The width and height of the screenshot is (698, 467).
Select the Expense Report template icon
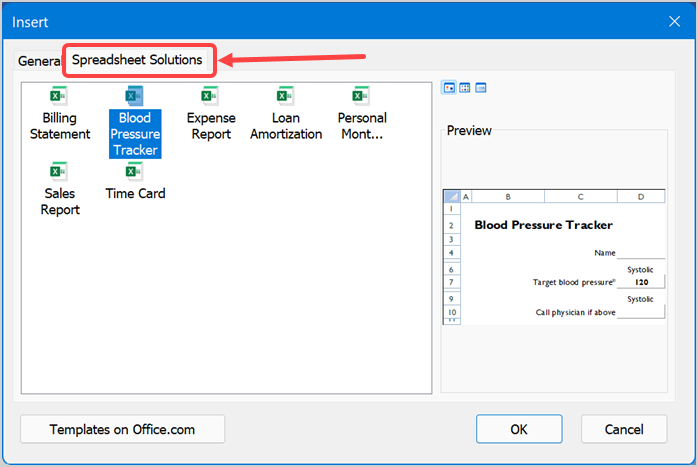click(211, 97)
